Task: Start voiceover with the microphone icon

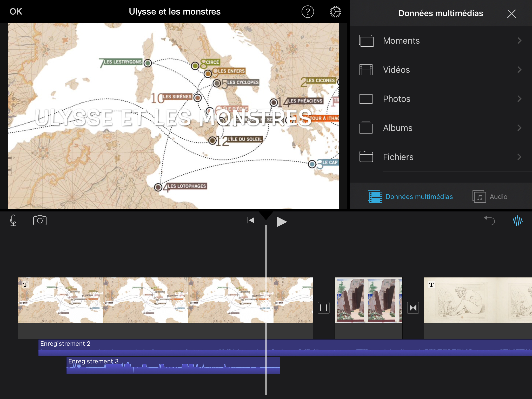Action: pos(13,220)
